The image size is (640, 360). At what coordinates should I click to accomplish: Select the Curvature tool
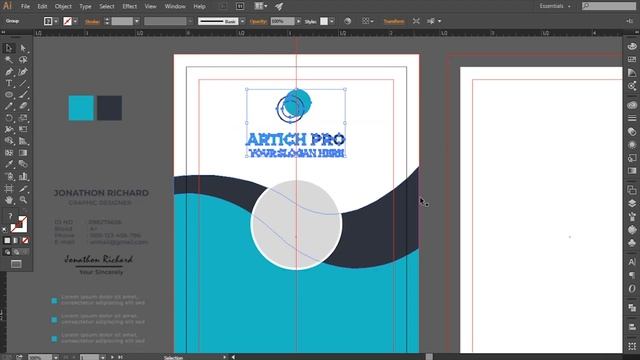pos(23,71)
